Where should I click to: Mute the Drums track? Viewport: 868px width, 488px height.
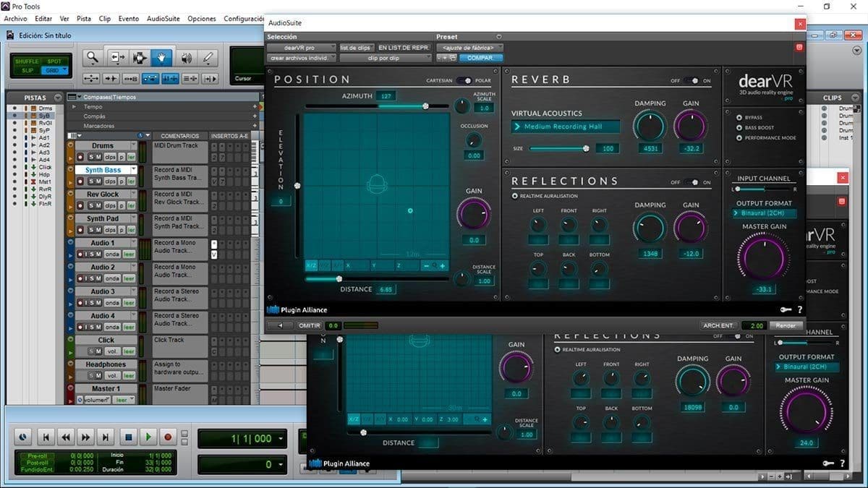tap(98, 157)
